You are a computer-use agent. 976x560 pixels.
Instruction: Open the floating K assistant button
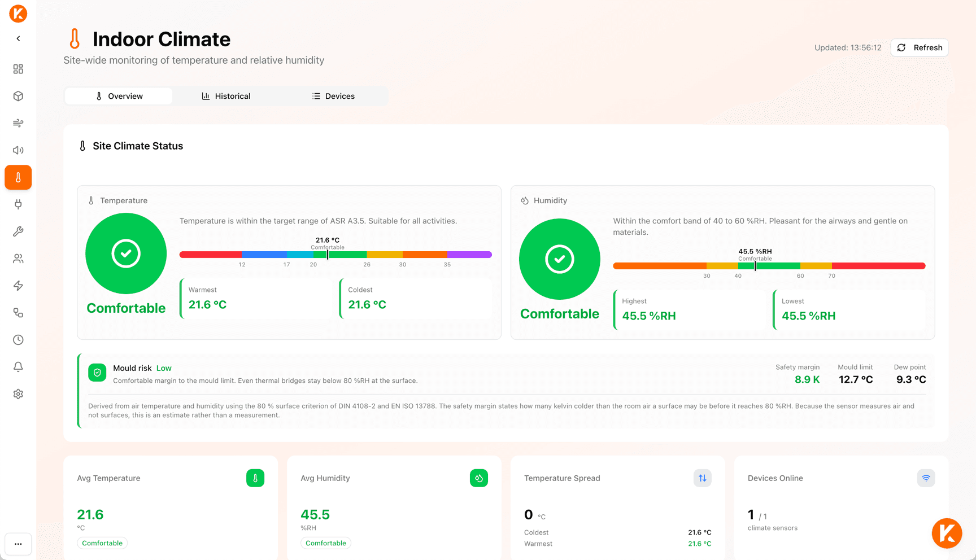click(947, 533)
